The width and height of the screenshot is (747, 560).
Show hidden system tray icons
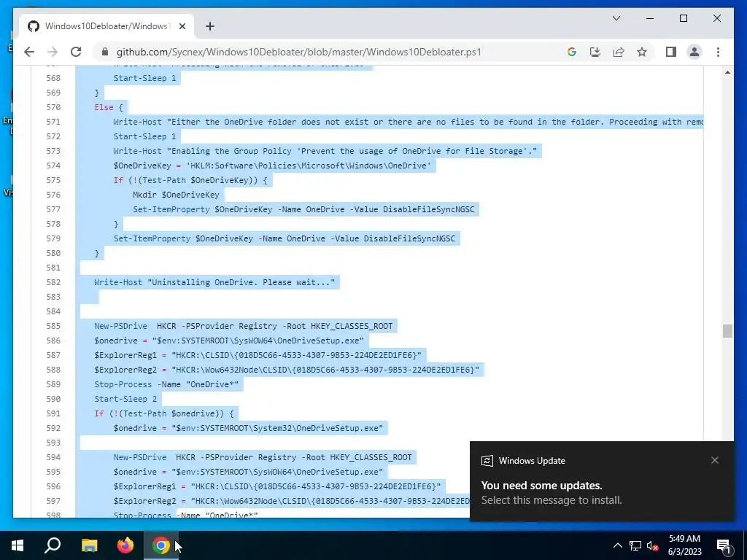617,545
